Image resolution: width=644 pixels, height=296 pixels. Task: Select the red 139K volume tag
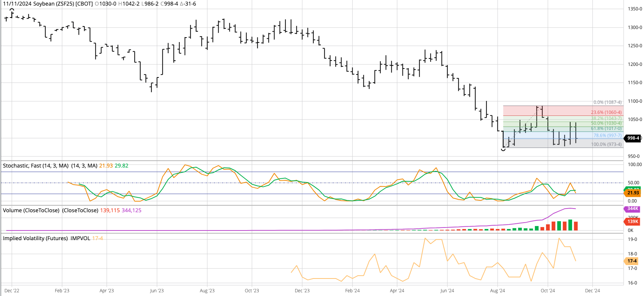coord(632,222)
